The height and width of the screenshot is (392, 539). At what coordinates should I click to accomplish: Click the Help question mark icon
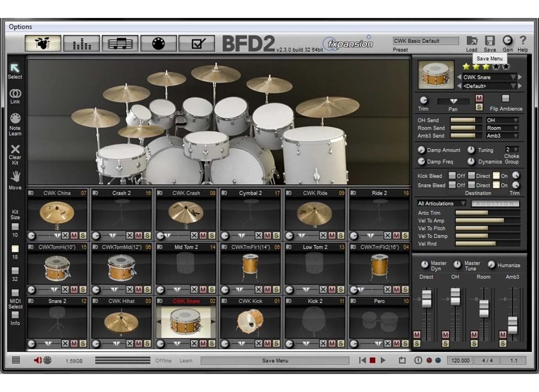click(523, 41)
